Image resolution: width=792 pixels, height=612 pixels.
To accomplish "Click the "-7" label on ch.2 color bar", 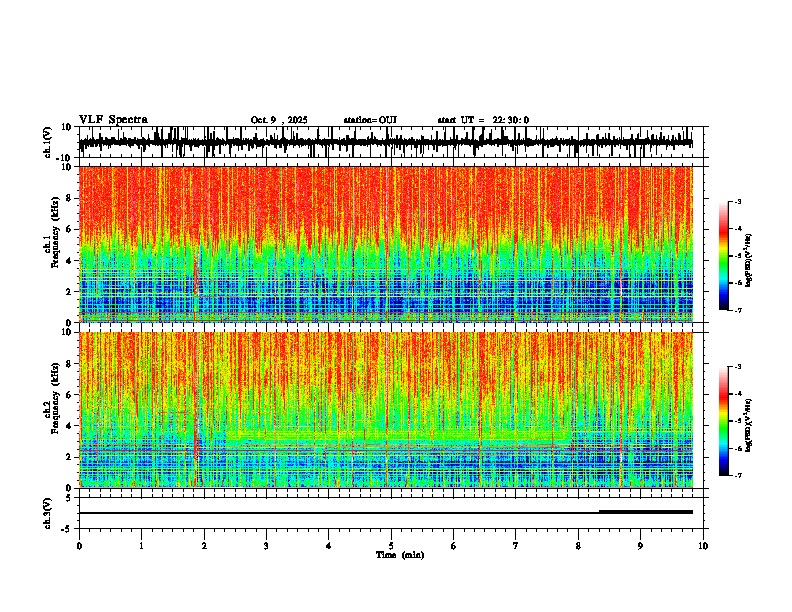I will coord(738,476).
